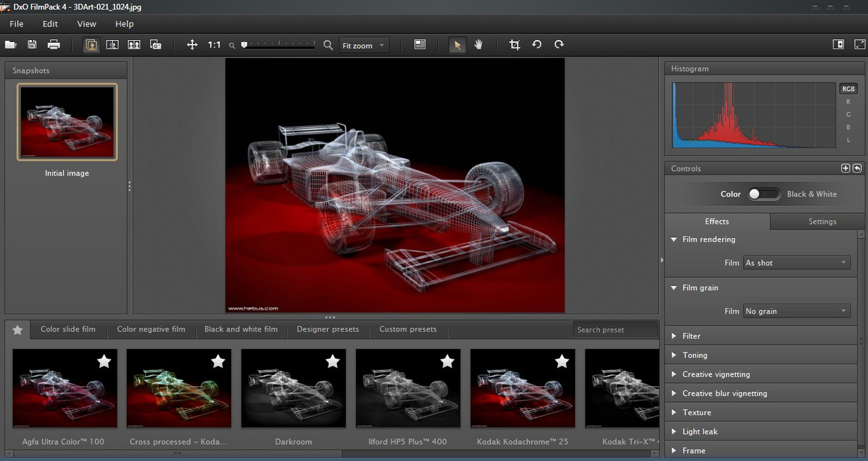Select the hand pan tool
868x461 pixels.
[x=478, y=45]
